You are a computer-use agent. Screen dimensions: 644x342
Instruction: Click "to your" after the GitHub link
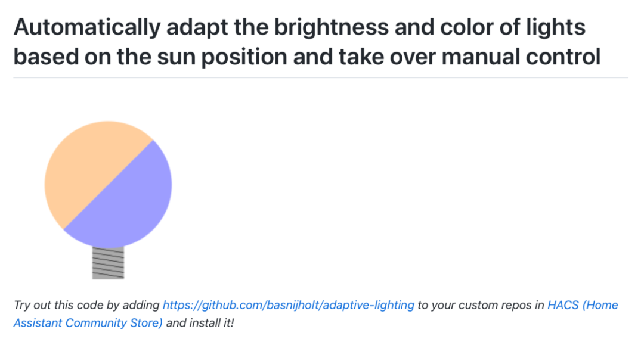tap(437, 306)
